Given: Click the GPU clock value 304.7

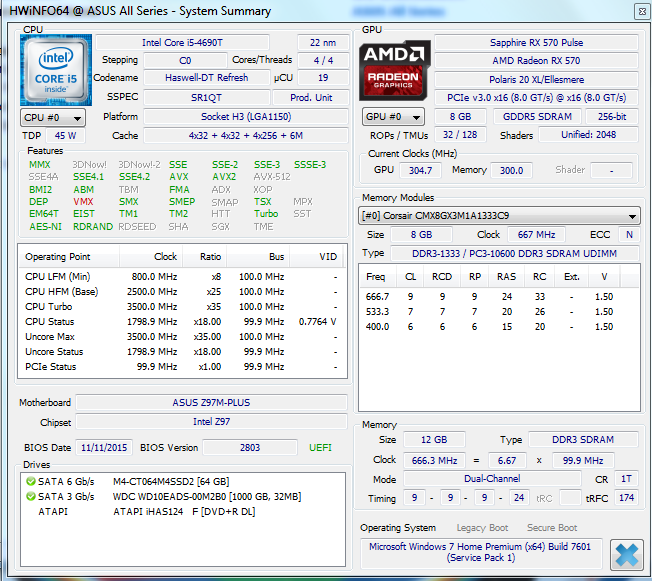Looking at the screenshot, I should tap(420, 171).
